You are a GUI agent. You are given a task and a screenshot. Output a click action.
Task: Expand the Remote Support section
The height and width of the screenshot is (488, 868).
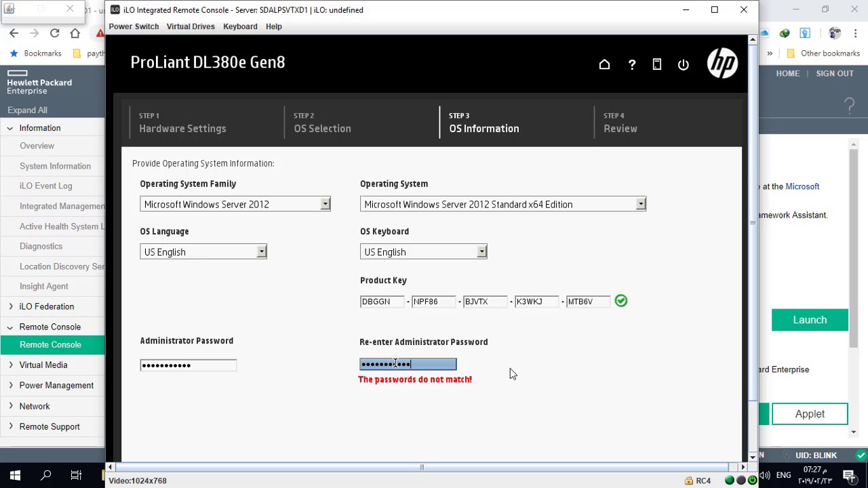pos(10,426)
